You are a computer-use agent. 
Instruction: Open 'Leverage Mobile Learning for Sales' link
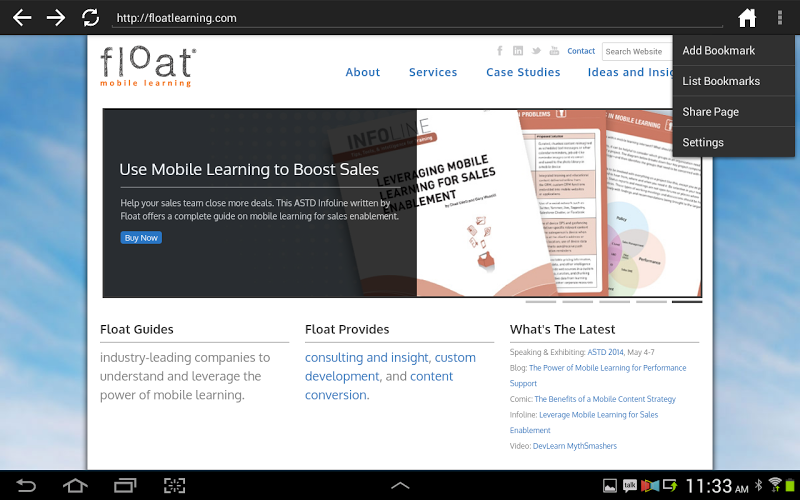pos(598,415)
